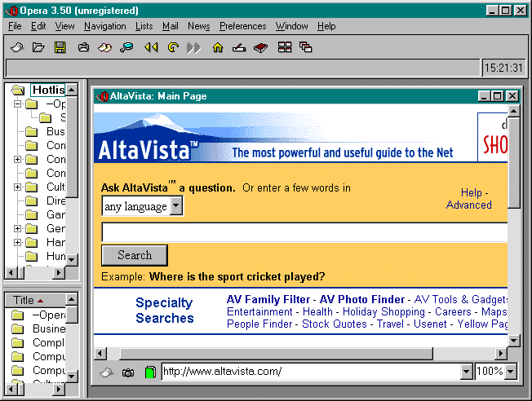Open the URL address history dropdown

pos(467,372)
